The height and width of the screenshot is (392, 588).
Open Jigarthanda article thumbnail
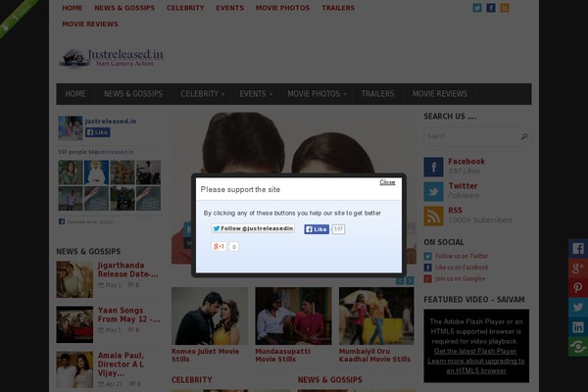click(x=74, y=279)
